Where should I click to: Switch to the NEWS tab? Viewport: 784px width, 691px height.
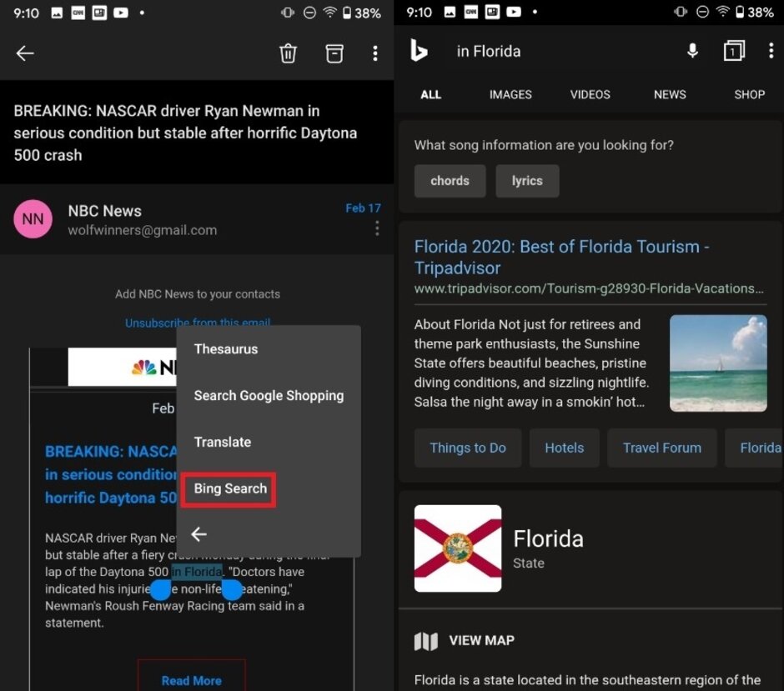[670, 94]
